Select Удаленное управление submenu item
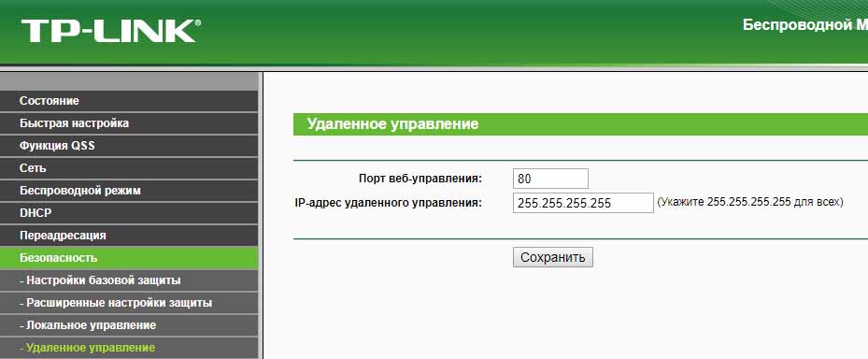The width and height of the screenshot is (868, 359). click(129, 348)
